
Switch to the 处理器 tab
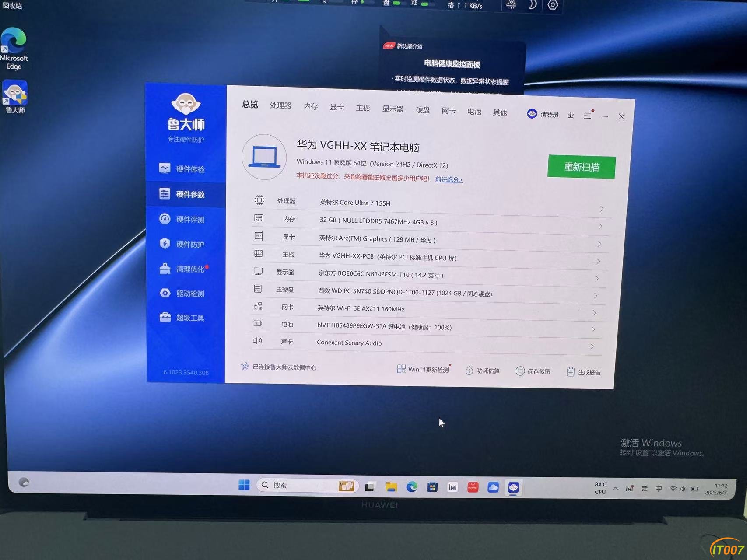coord(281,105)
